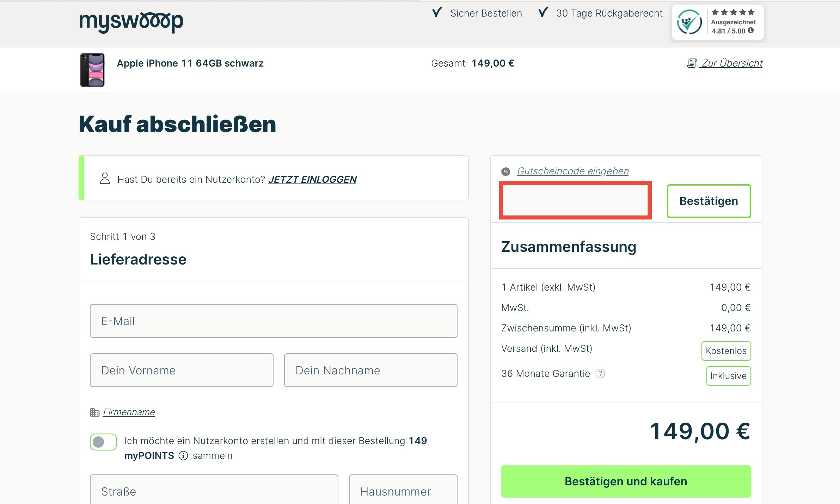
Task: Click into the E-Mail field
Action: [274, 321]
